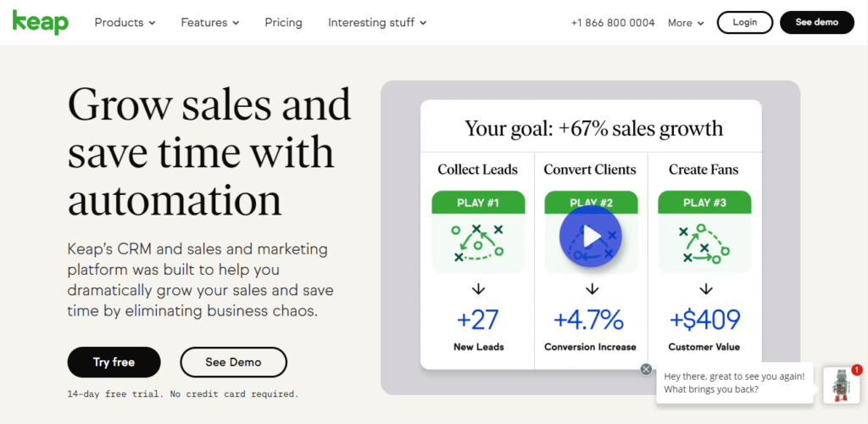Click the arrow below Play #1
The image size is (868, 424).
click(478, 290)
